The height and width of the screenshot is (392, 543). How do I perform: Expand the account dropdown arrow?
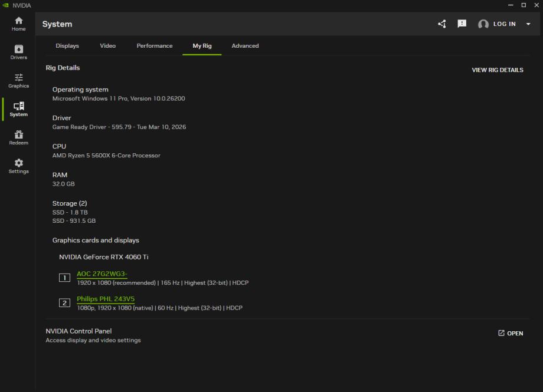[528, 24]
